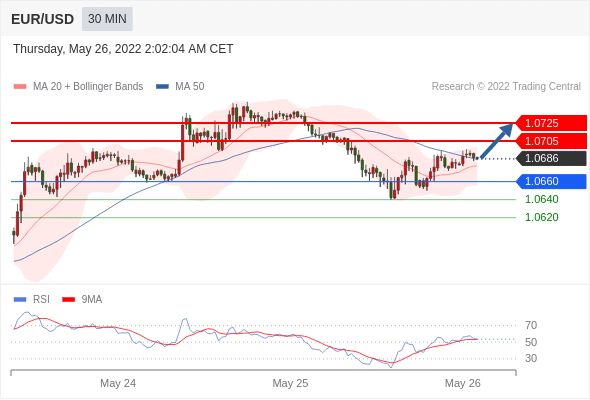Screen dimensions: 590x400
Task: Open the Research Trading Central credit
Action: point(506,87)
